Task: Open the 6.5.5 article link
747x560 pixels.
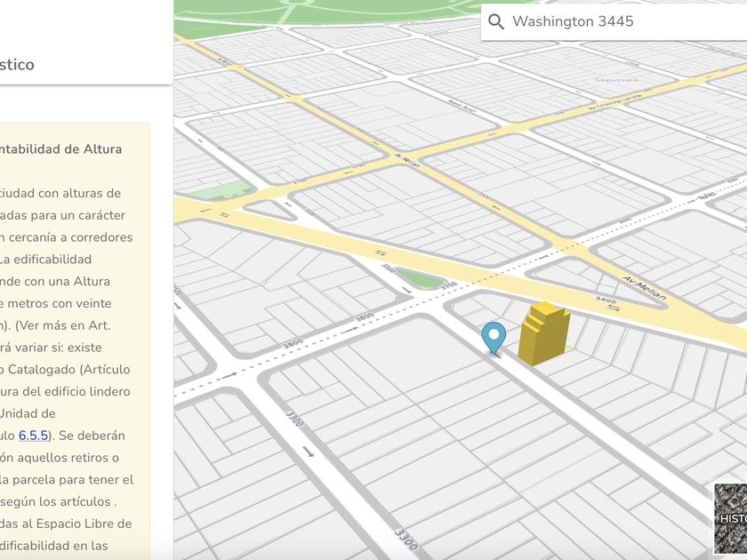Action: point(34,436)
